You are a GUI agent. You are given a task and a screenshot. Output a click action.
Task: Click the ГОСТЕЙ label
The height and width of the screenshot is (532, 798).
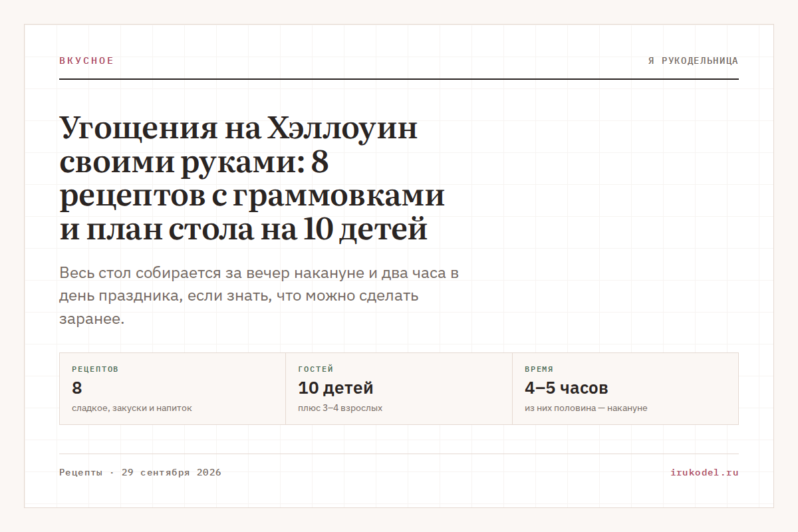coord(316,369)
